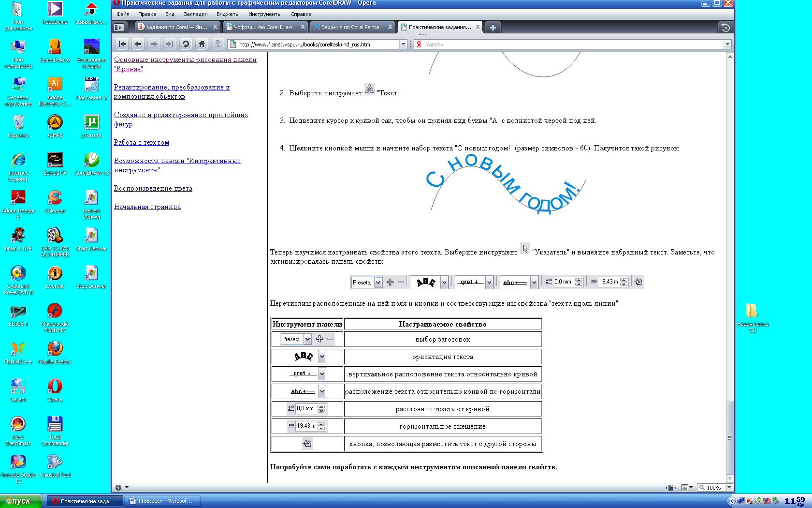The image size is (812, 508).
Task: Click the wand (password) toolbar button
Action: (x=217, y=44)
